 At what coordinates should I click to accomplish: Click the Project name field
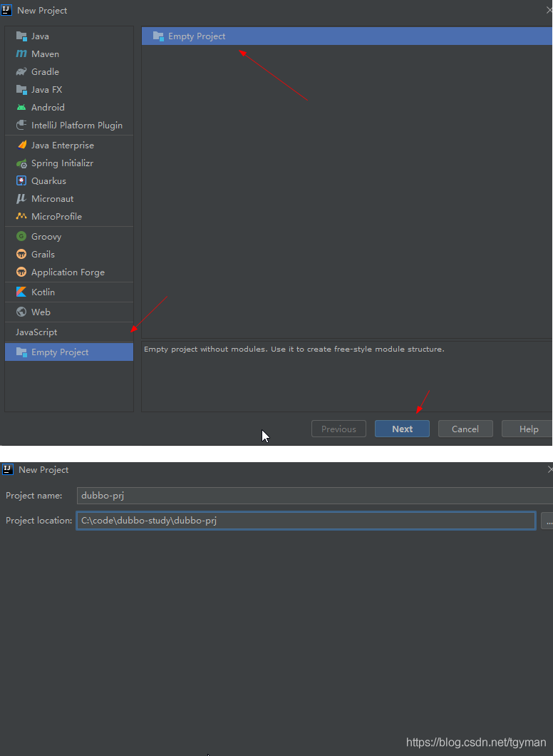[x=314, y=496]
